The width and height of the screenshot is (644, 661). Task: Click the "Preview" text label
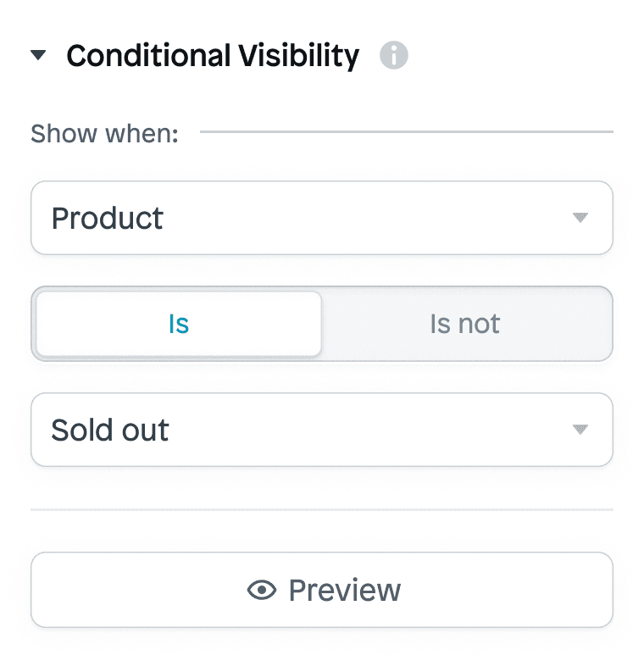(345, 590)
